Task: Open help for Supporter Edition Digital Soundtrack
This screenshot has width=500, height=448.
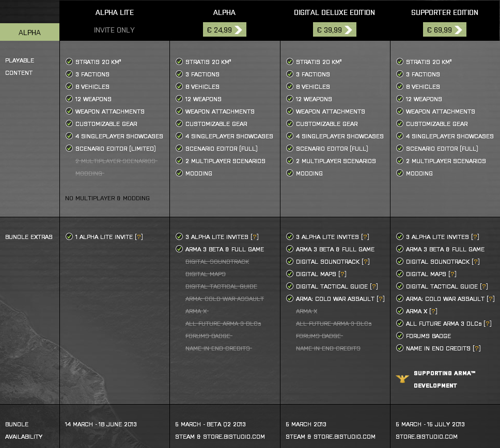Action: (x=476, y=262)
